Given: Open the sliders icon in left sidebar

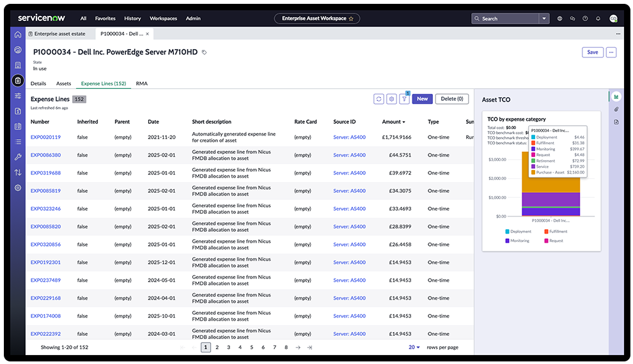Looking at the screenshot, I should click(x=18, y=96).
